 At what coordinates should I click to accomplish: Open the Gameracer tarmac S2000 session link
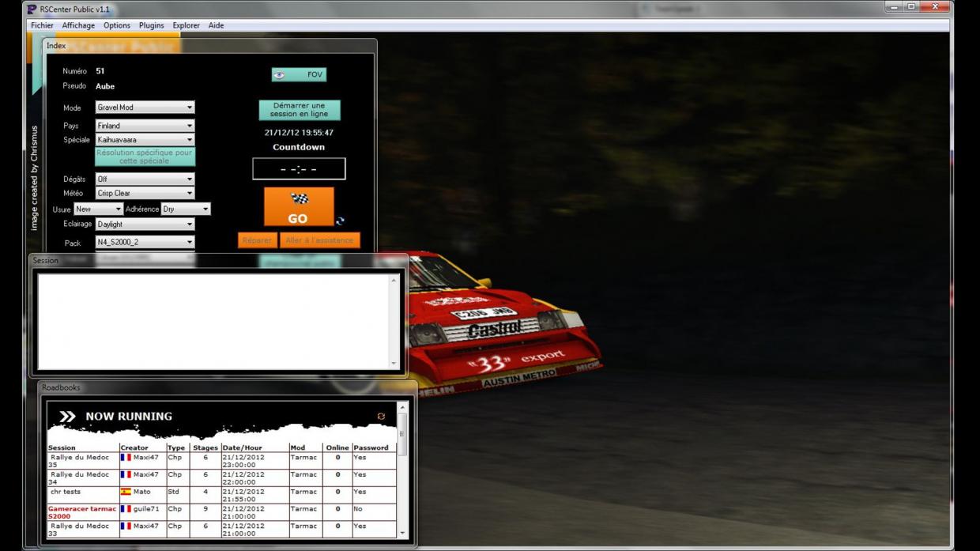(x=82, y=512)
